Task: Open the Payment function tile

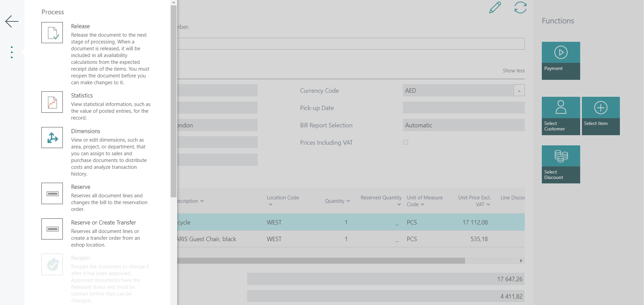Action: click(x=561, y=61)
